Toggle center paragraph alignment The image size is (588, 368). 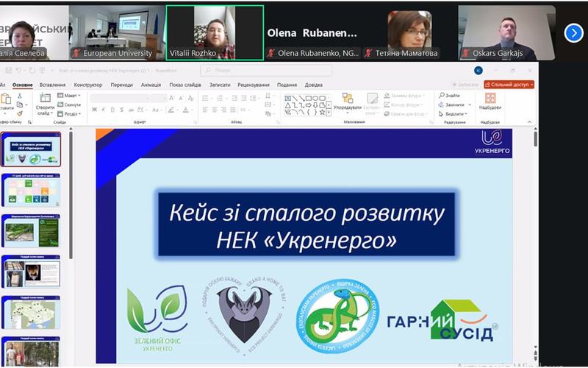[x=215, y=110]
